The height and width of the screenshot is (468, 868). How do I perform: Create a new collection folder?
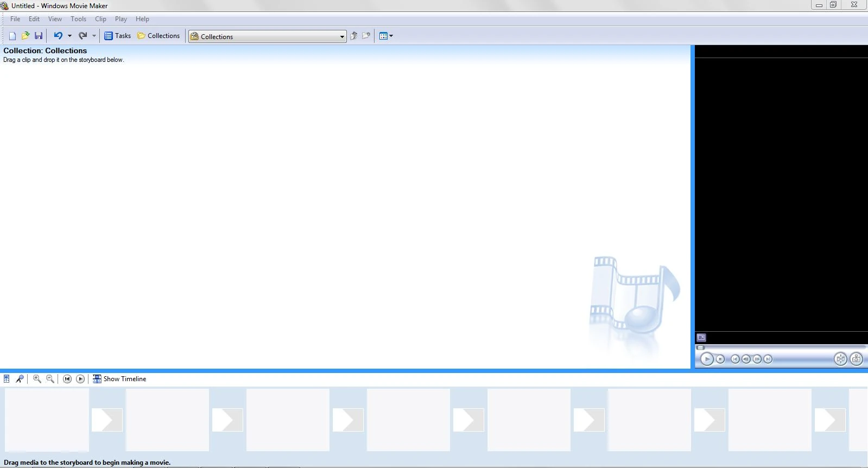click(366, 36)
